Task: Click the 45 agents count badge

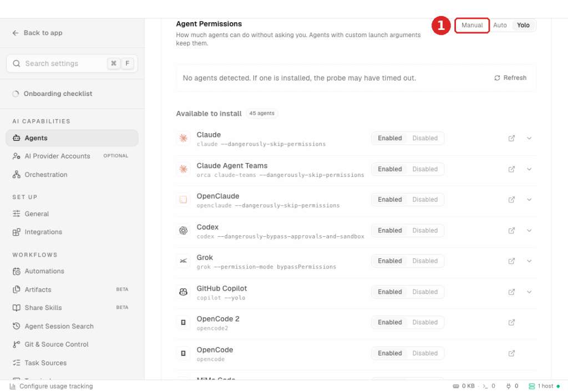Action: pos(262,113)
